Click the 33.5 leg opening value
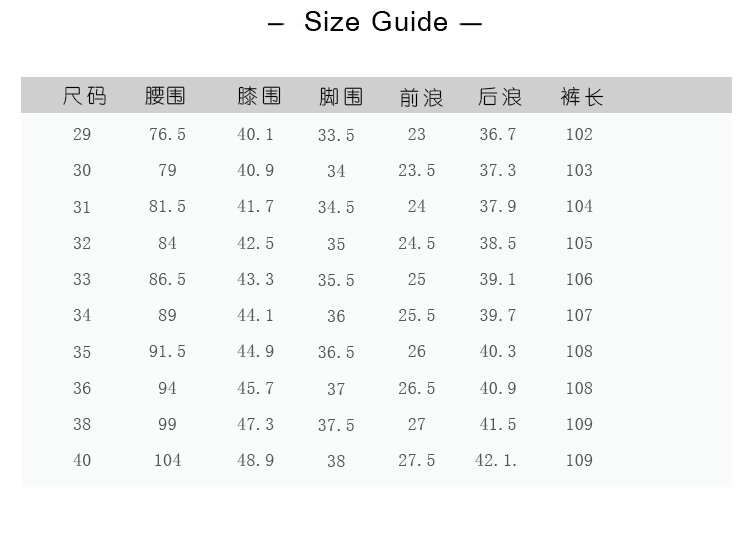 (x=336, y=135)
